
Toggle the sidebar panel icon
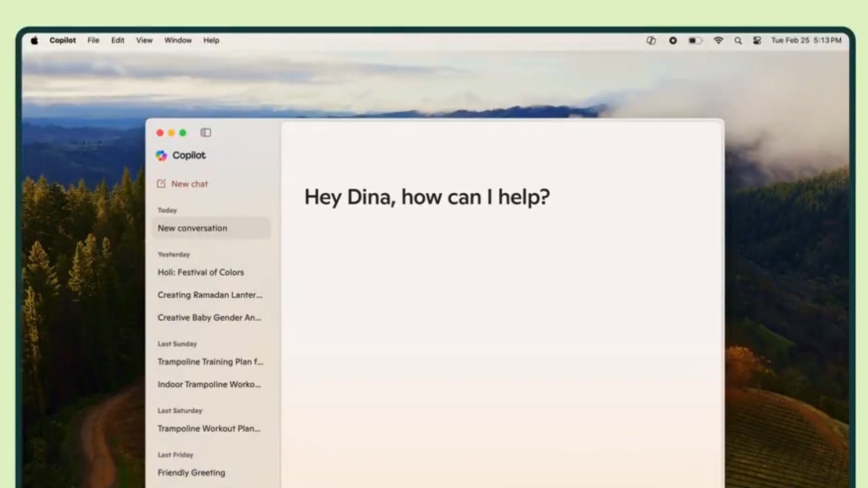205,133
